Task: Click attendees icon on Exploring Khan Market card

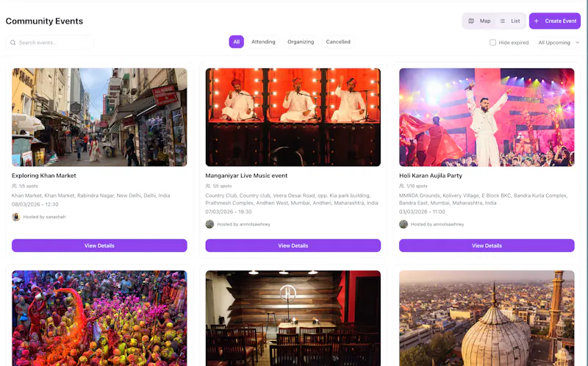Action: tap(14, 186)
